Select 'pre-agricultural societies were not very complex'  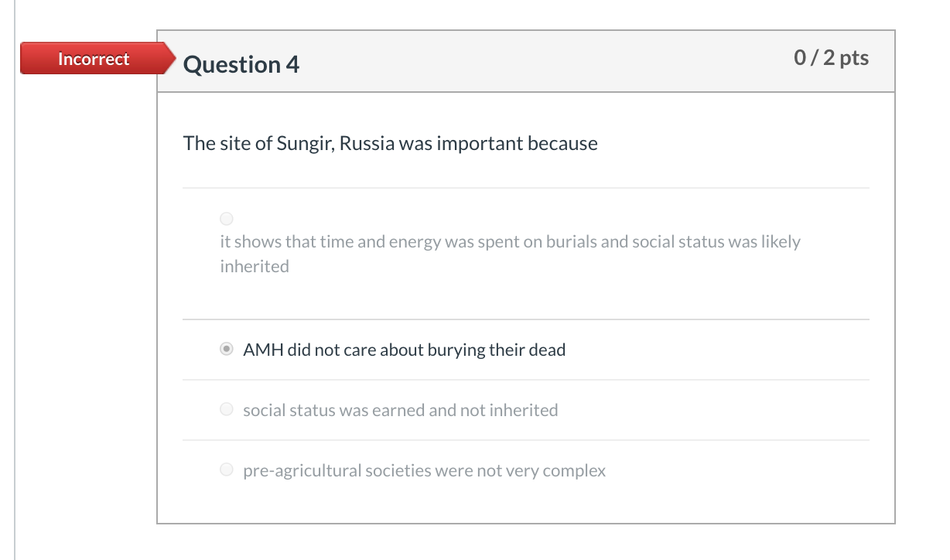click(x=422, y=470)
